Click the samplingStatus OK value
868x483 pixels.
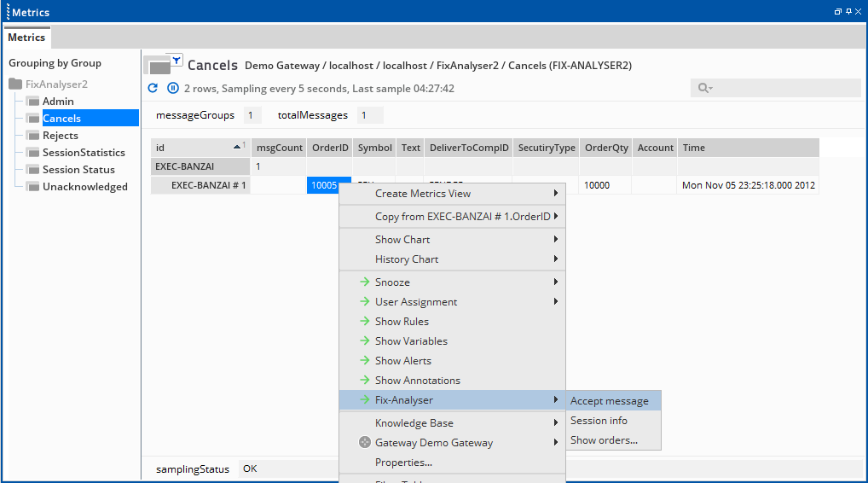pos(250,468)
